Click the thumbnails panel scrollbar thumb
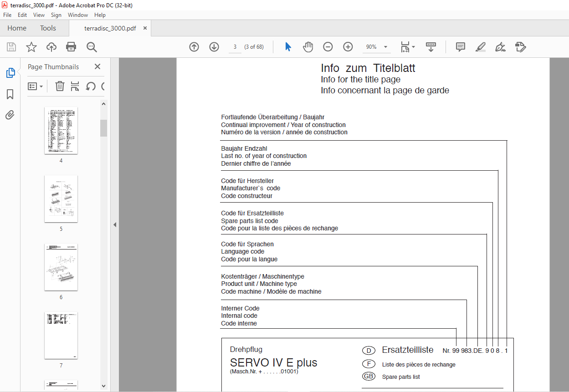 [104, 128]
